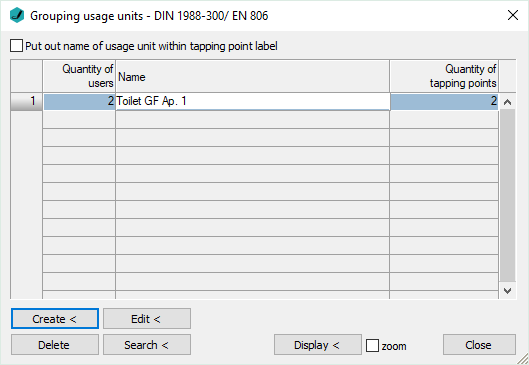Select Quantity of users cell in row 1
The width and height of the screenshot is (529, 365).
pyautogui.click(x=79, y=102)
